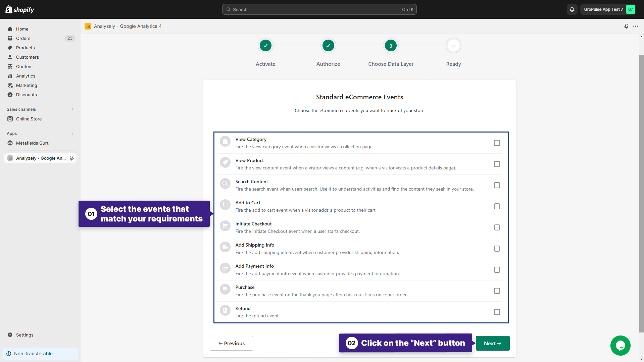Select Analyzely - Google An... sidebar item
The width and height of the screenshot is (644, 362).
40,158
